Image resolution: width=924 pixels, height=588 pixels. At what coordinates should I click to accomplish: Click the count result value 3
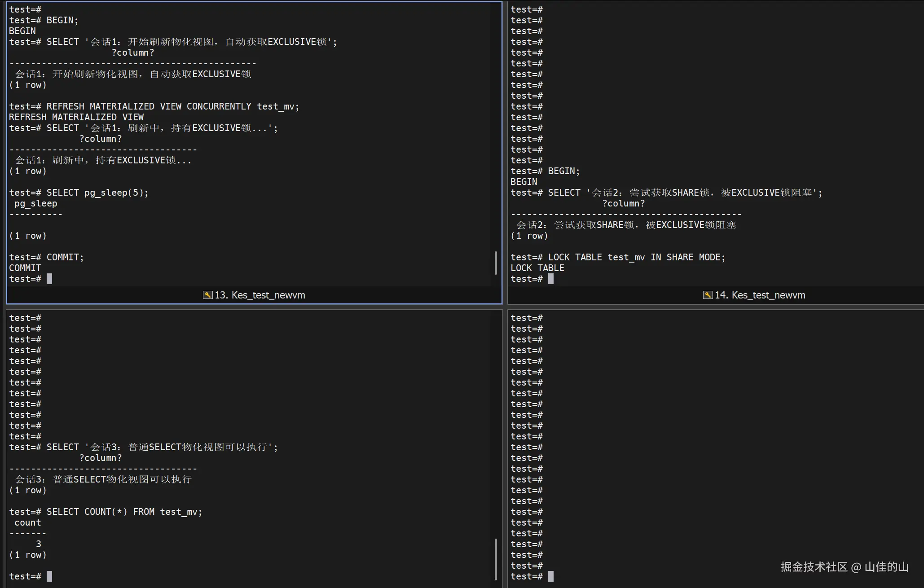39,544
